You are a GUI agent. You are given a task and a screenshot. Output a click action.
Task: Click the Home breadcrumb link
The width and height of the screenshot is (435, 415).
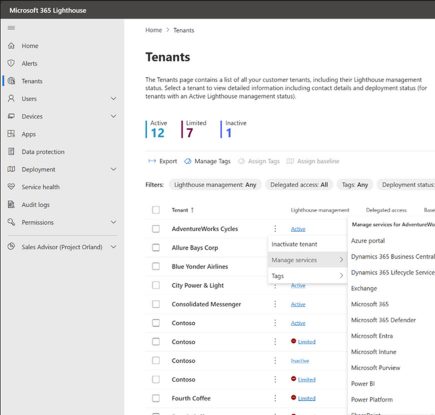(x=154, y=30)
